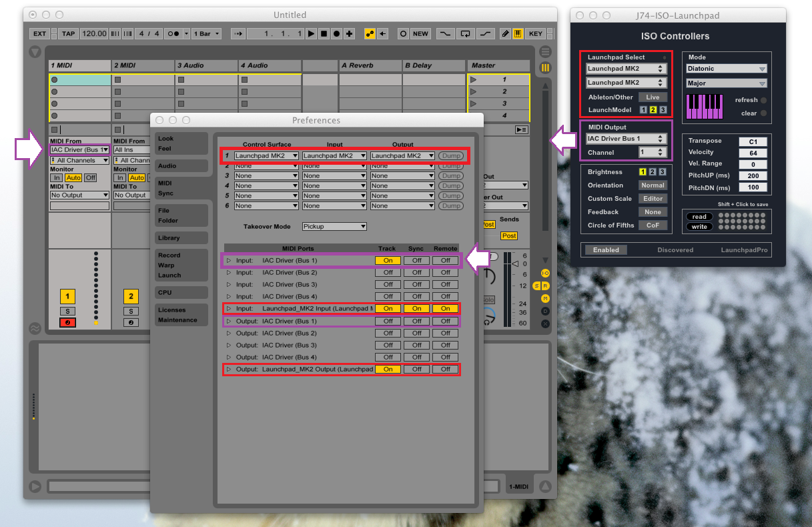Open the Diatonic mode dropdown
Screen dimensions: 812x527
(x=727, y=69)
